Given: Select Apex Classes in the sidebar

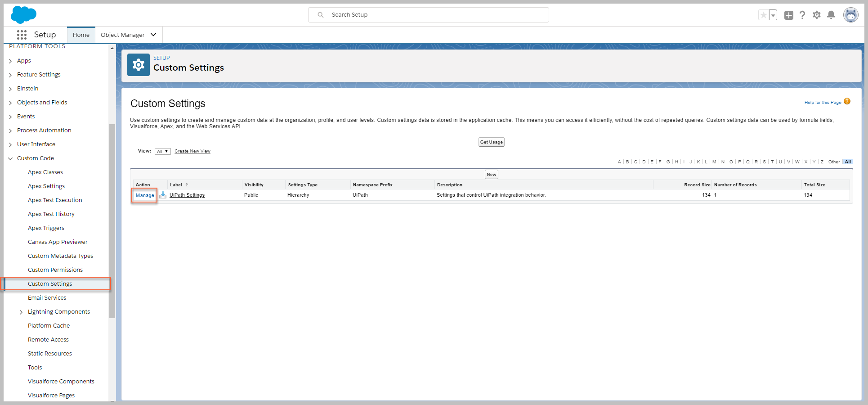Looking at the screenshot, I should pos(45,172).
